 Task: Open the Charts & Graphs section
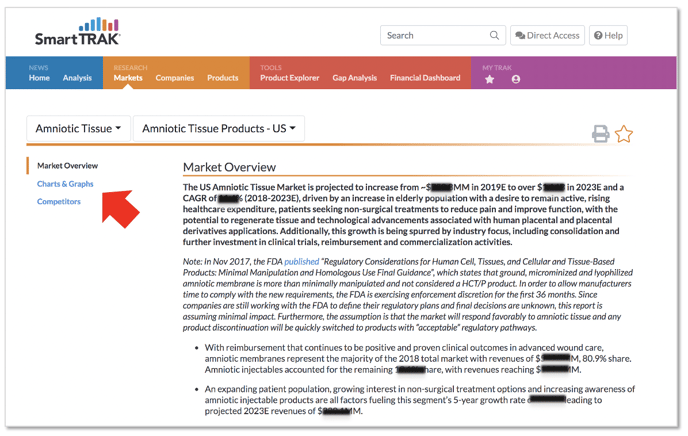tap(65, 184)
